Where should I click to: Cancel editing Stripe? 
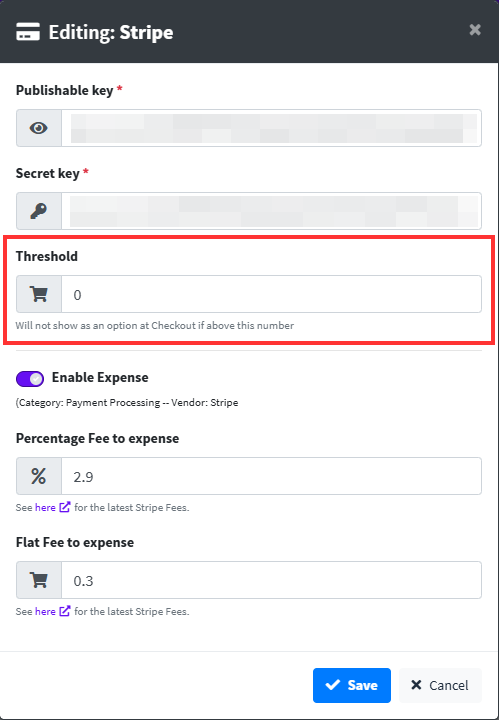[440, 685]
